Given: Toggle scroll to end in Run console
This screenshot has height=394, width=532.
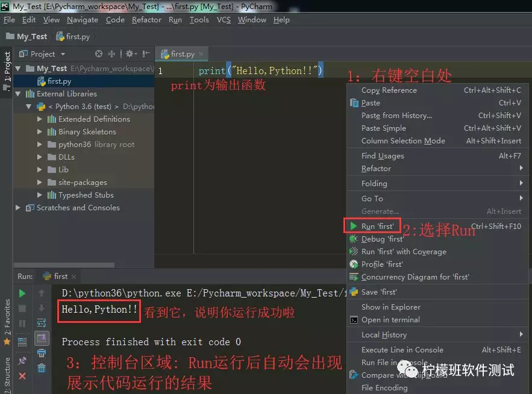Looking at the screenshot, I should [42, 338].
